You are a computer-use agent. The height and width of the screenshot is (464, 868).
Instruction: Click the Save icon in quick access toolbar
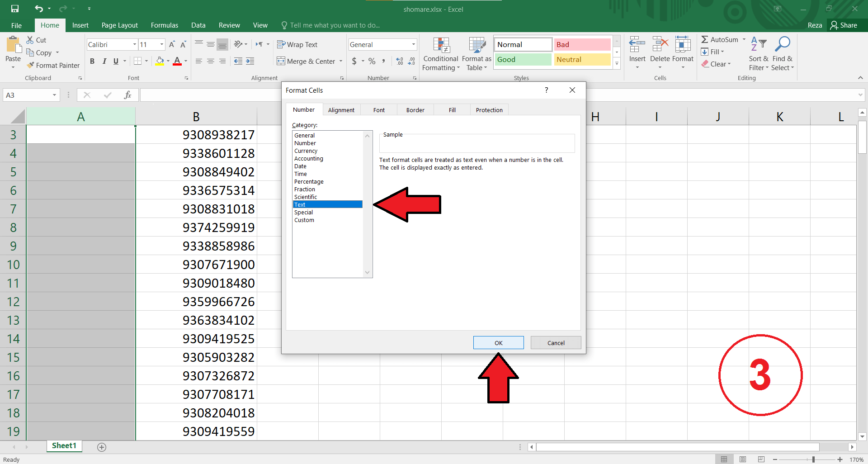click(x=15, y=9)
